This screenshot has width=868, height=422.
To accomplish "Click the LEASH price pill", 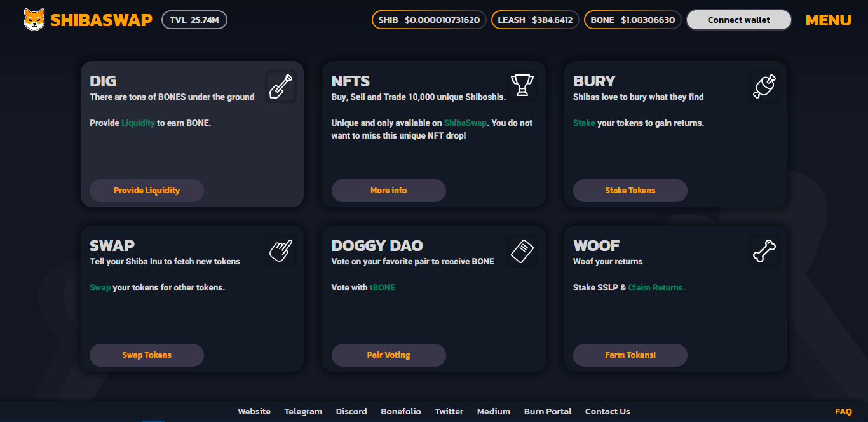I will point(535,20).
